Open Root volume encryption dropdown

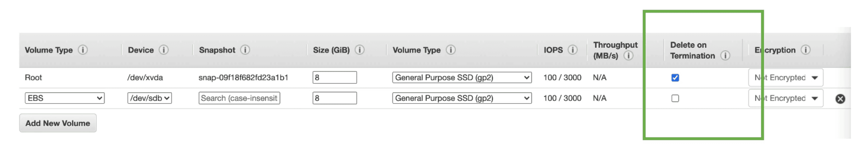pos(785,78)
